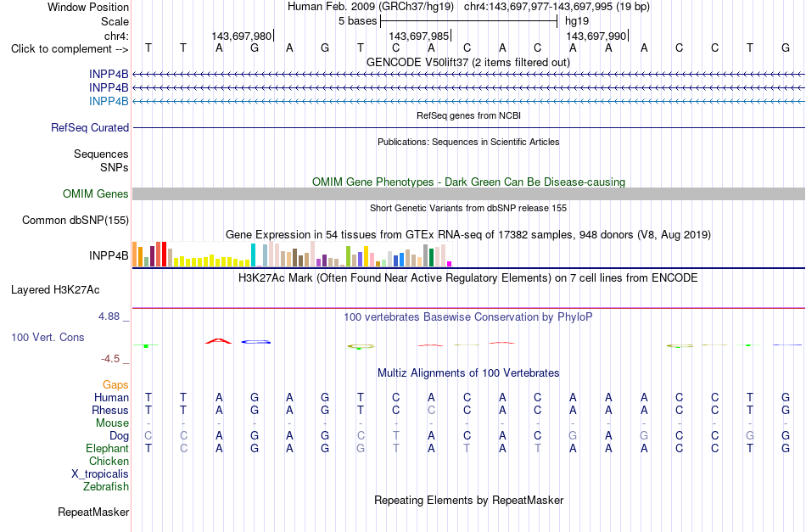806x532 pixels.
Task: Select the Common dbSNP(155) track label
Action: coord(75,220)
